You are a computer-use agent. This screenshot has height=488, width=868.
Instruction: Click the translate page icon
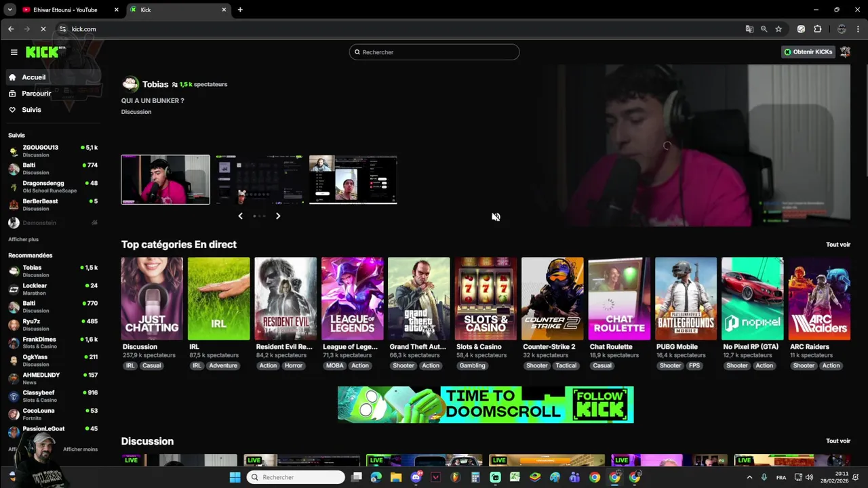(x=749, y=29)
